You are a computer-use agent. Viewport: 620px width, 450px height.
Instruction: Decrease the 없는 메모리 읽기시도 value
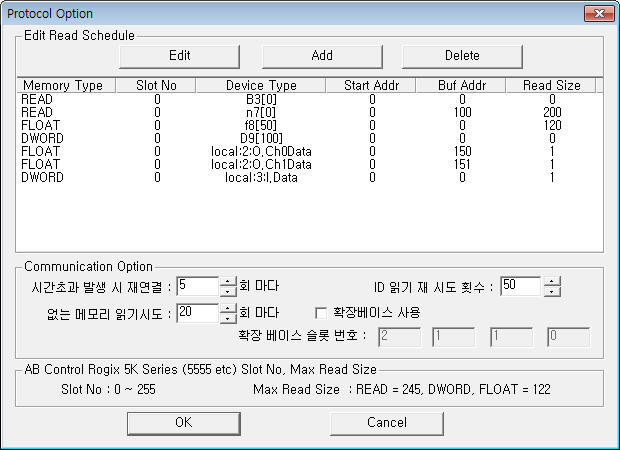pos(227,318)
